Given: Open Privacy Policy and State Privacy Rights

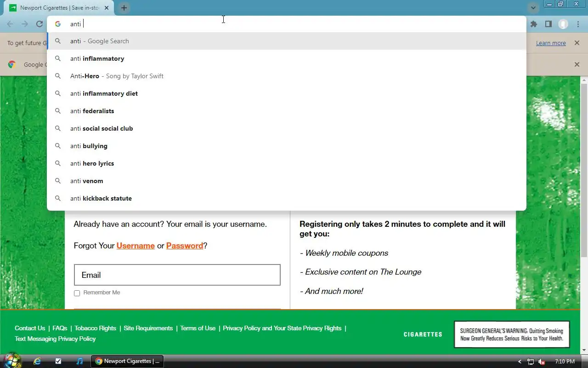Looking at the screenshot, I should [x=282, y=328].
